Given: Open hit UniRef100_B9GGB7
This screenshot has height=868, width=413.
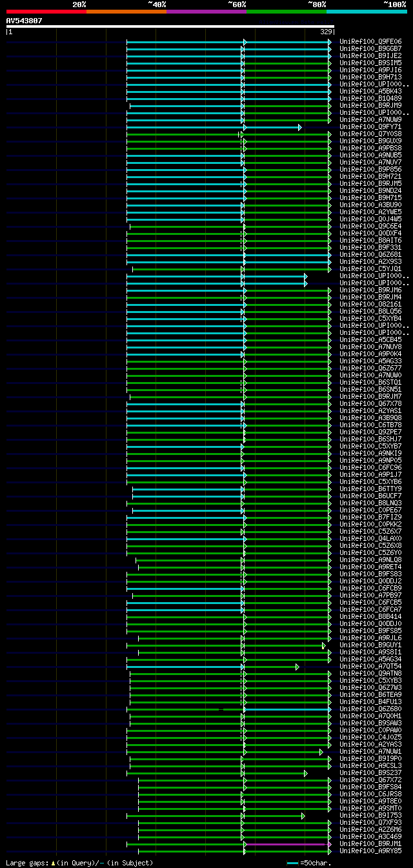Looking at the screenshot, I should tap(370, 48).
